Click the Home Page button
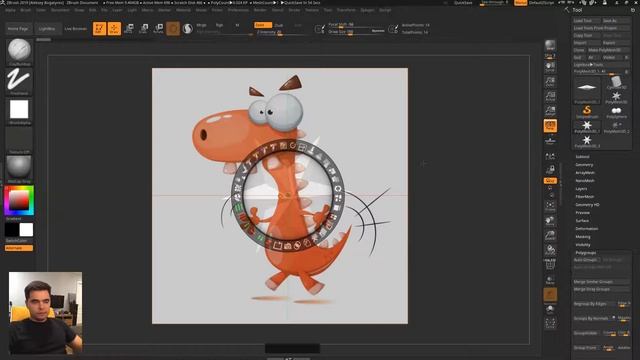Screen dimensions: 640x360 pos(18,29)
